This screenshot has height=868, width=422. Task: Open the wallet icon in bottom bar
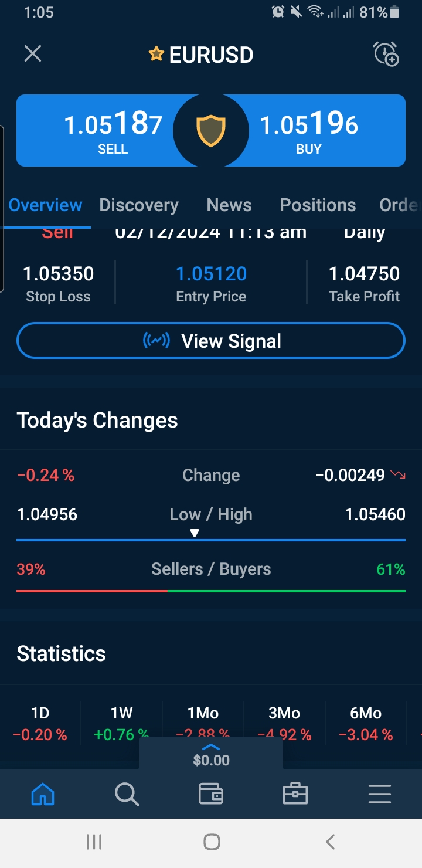pos(211,795)
